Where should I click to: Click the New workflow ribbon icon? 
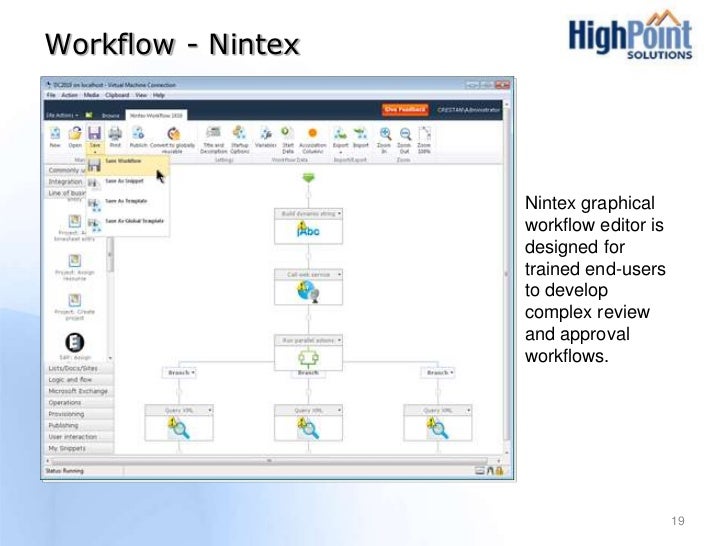pyautogui.click(x=55, y=134)
